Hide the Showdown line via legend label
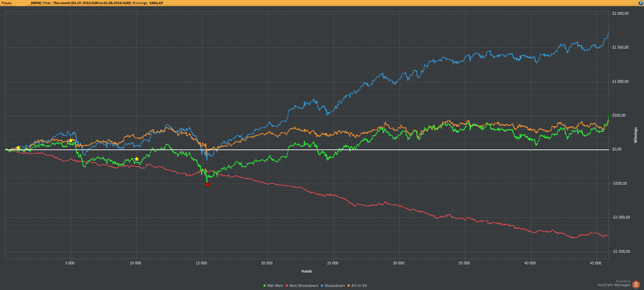Image resolution: width=644 pixels, height=290 pixels. 334,286
